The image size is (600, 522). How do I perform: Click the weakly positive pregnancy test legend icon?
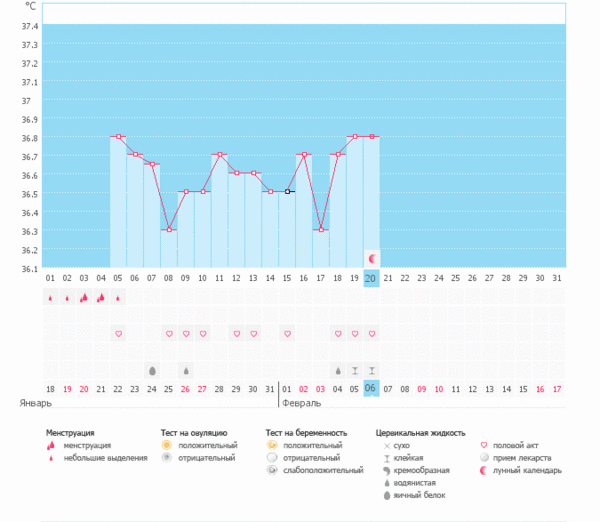click(272, 469)
